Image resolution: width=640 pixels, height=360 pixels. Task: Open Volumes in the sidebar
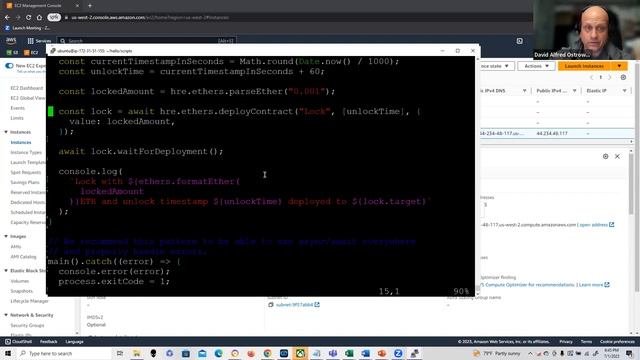point(20,281)
